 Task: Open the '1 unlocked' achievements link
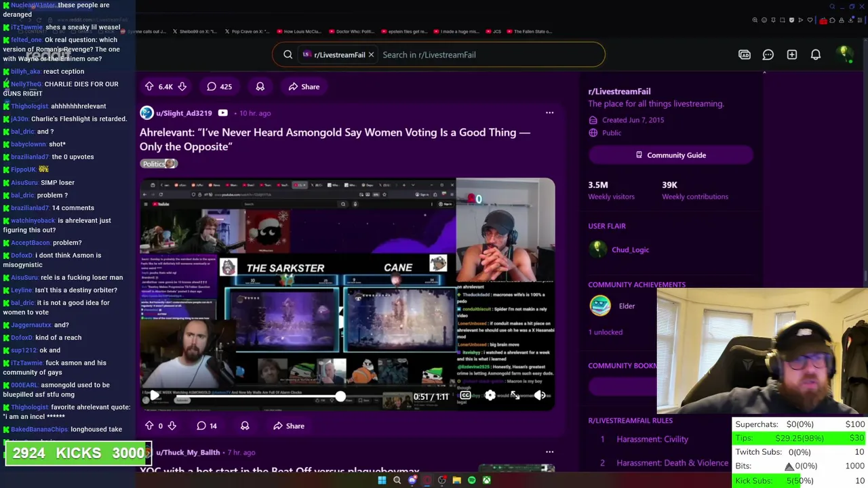605,332
